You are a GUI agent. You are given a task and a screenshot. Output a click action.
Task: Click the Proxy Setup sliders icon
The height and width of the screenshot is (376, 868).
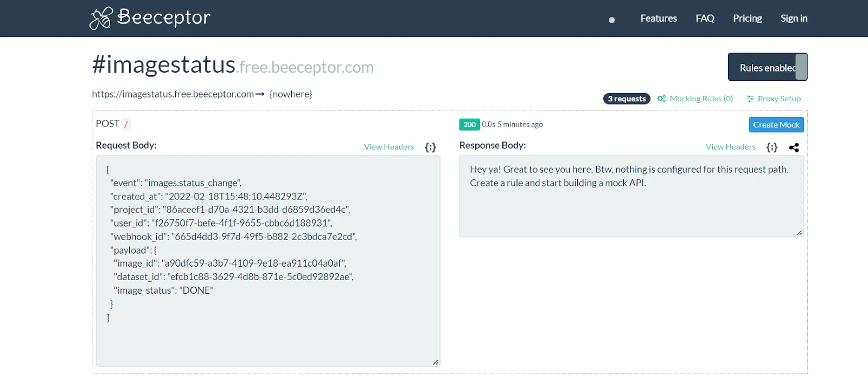point(750,99)
